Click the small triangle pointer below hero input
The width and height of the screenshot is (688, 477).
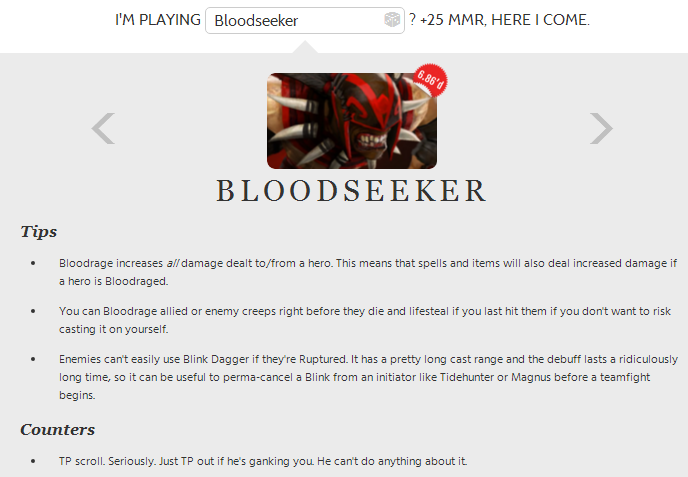pos(305,47)
